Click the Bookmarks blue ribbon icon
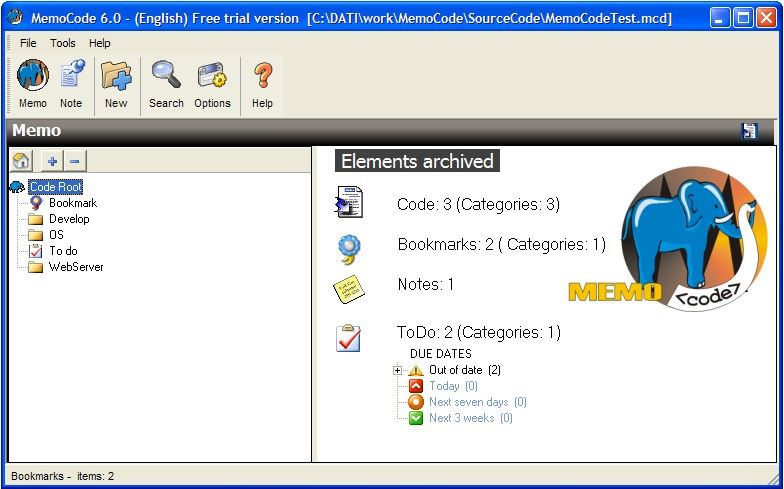 (x=349, y=248)
